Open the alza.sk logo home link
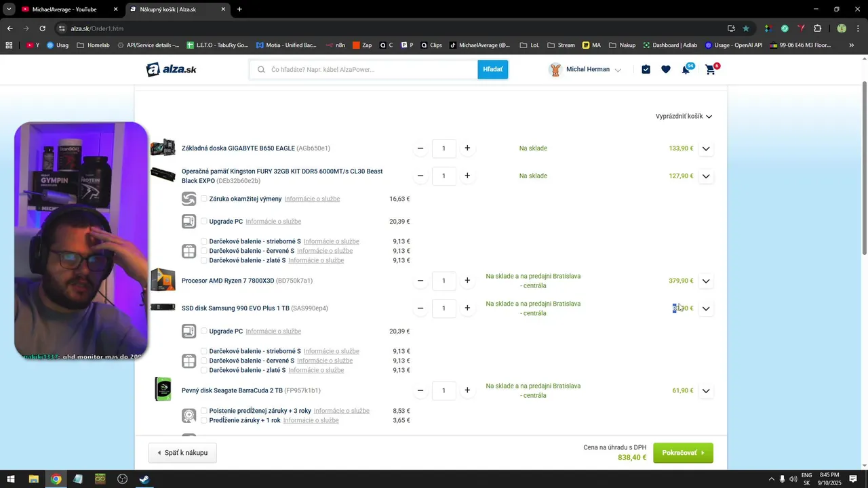Viewport: 868px width, 488px height. (172, 69)
